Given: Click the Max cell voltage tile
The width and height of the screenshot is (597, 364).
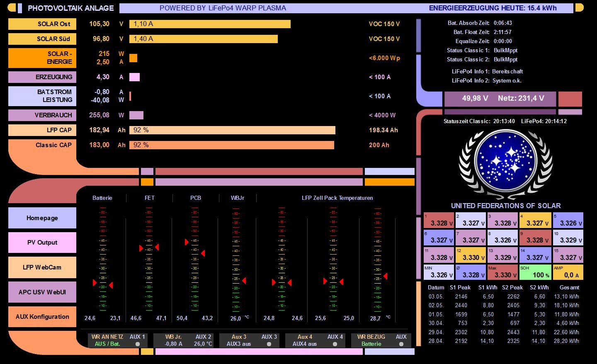Looking at the screenshot, I should click(503, 272).
